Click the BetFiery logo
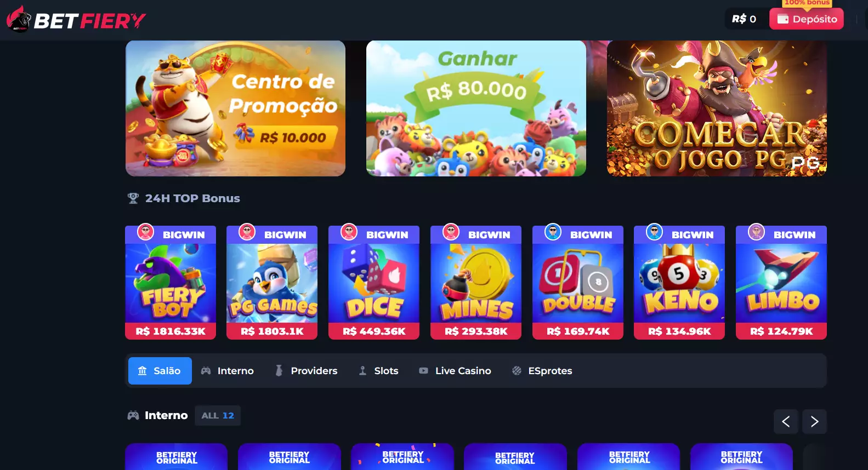The width and height of the screenshot is (868, 470). [76, 20]
